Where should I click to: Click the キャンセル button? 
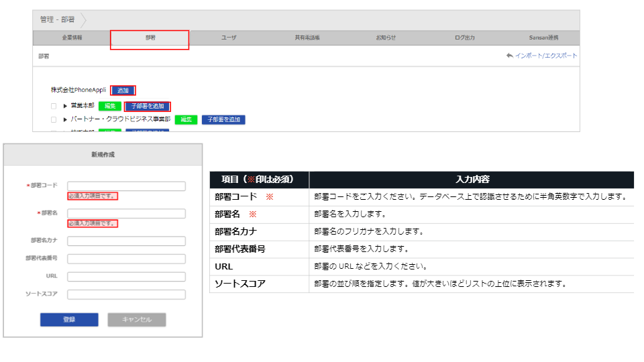(x=137, y=319)
